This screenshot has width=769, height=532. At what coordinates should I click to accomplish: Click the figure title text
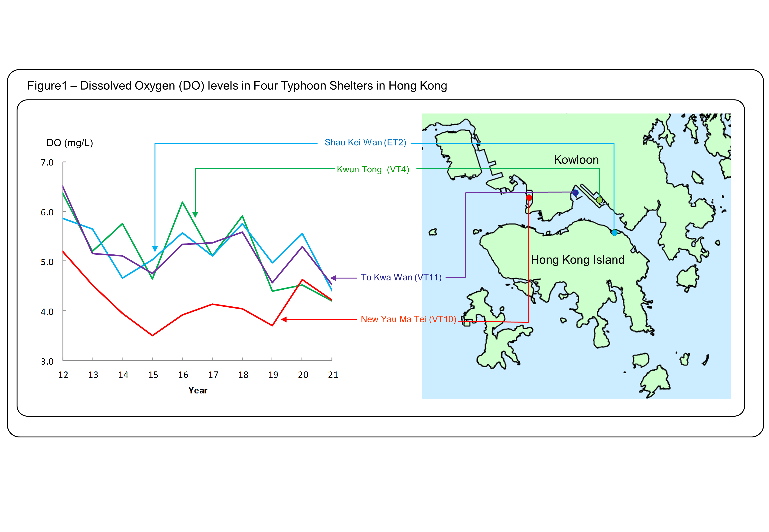(237, 86)
